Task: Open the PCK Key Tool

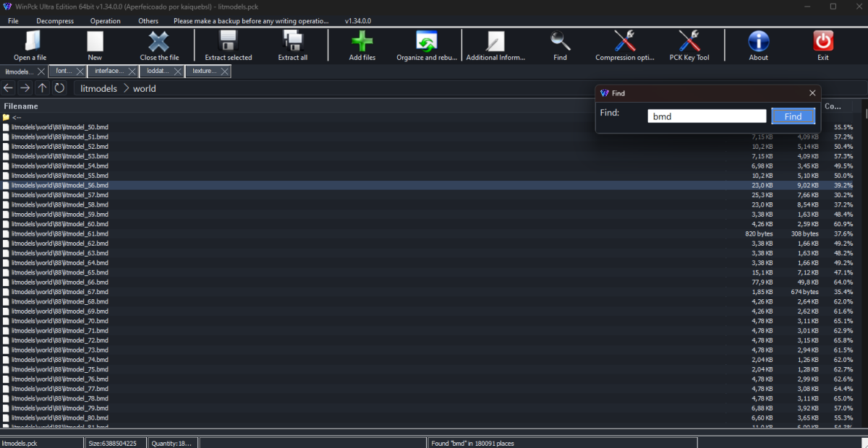Action: click(689, 42)
